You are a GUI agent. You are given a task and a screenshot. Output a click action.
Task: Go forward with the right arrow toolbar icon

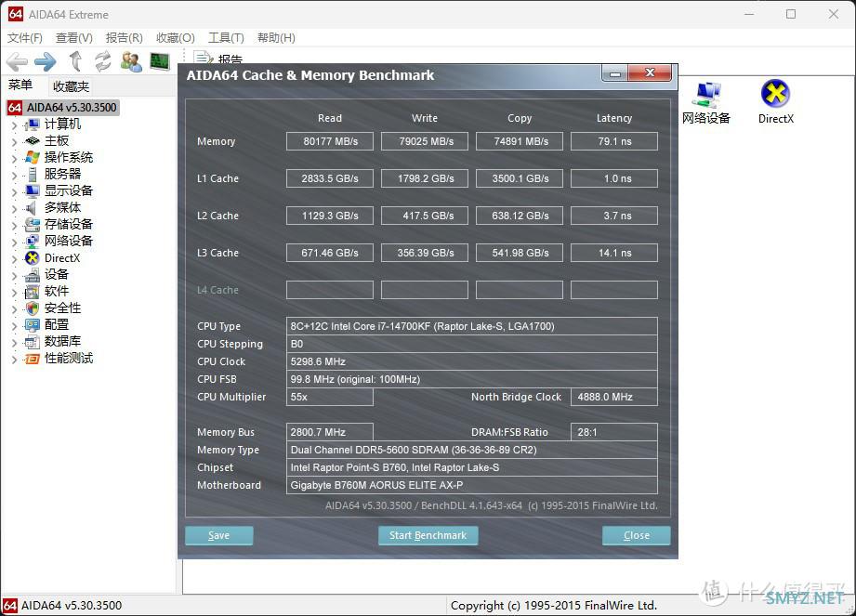[x=46, y=61]
